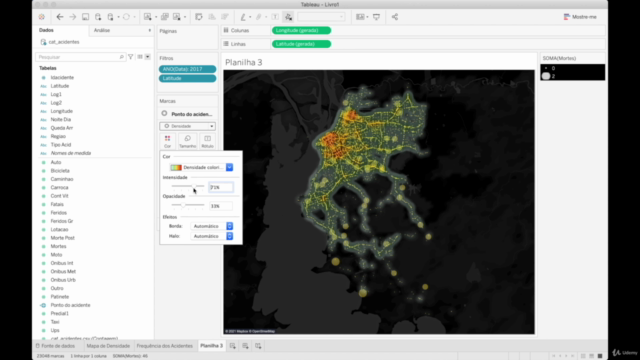Click the legend item labeled 2
The width and height of the screenshot is (640, 360).
point(549,76)
